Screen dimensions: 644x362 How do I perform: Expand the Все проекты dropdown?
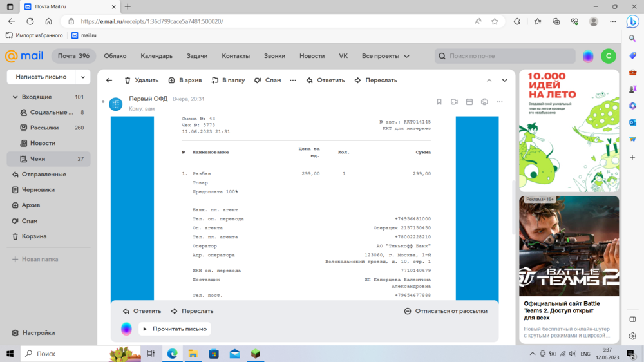[386, 56]
